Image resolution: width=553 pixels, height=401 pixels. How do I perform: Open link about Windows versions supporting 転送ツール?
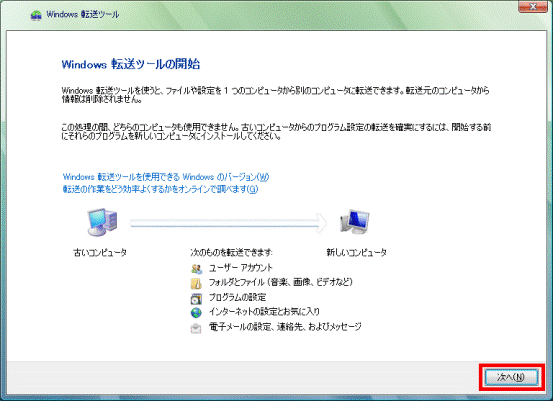[166, 177]
